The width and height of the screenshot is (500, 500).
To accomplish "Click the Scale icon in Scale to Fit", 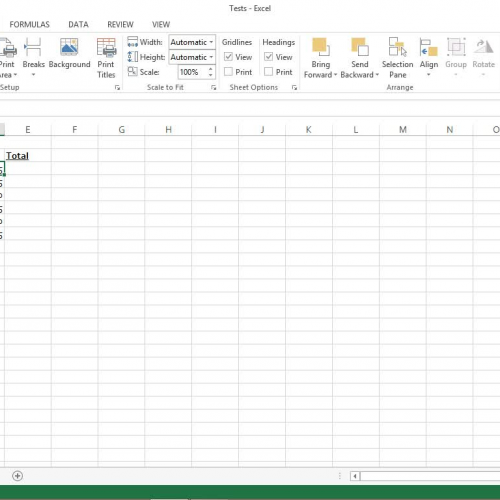I will click(x=132, y=71).
